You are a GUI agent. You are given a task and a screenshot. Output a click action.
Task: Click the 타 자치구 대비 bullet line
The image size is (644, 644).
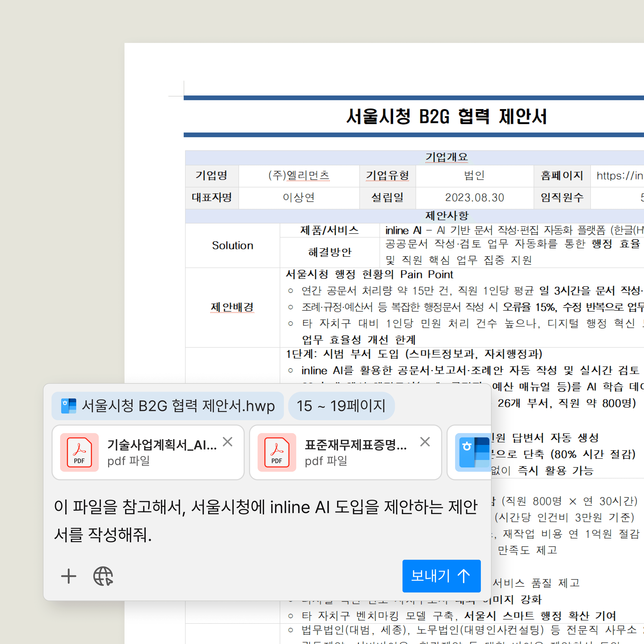tap(466, 323)
